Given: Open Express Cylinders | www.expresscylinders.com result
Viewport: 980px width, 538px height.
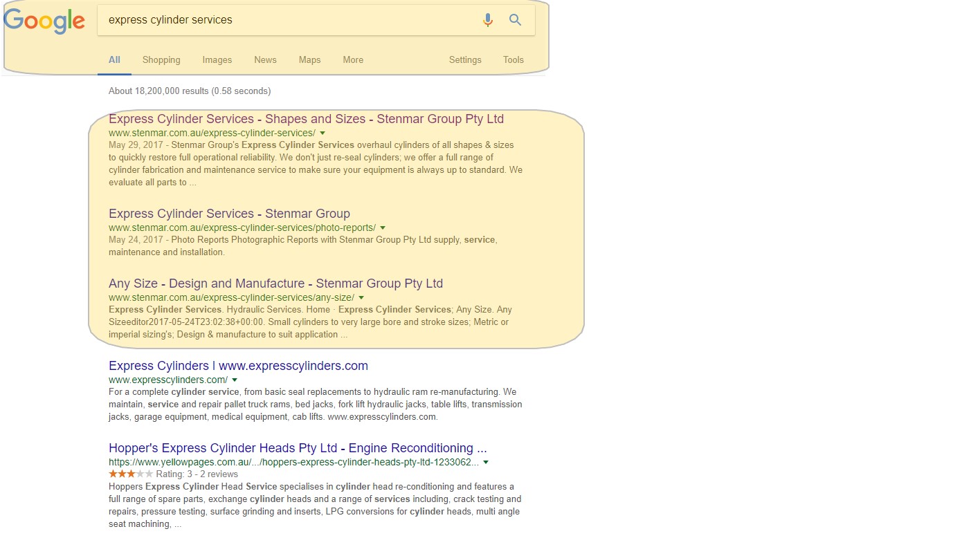Looking at the screenshot, I should (238, 366).
